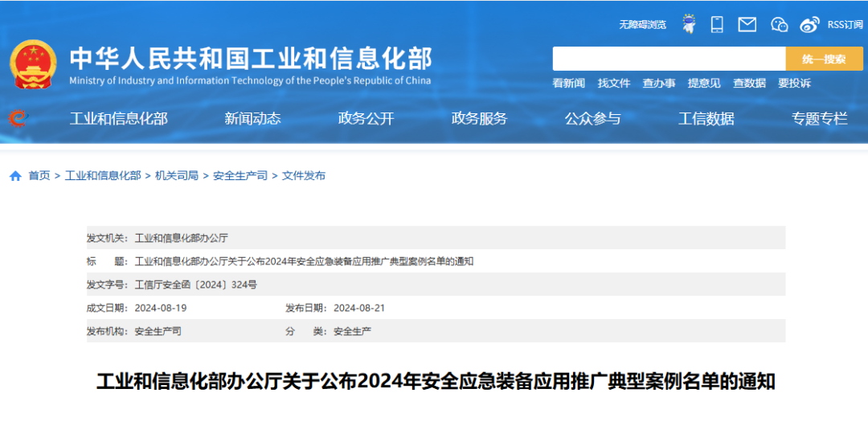The width and height of the screenshot is (868, 434).
Task: Click the national emblem logo
Action: [x=33, y=64]
